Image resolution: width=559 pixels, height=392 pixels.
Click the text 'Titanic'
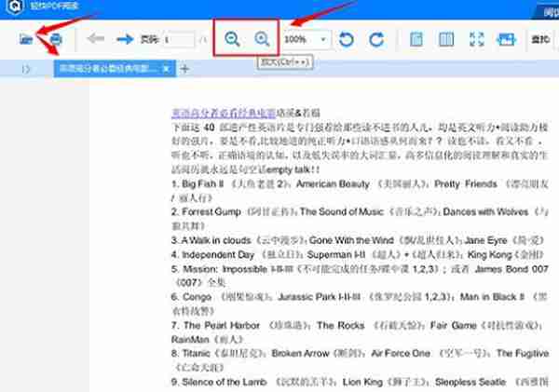click(196, 353)
